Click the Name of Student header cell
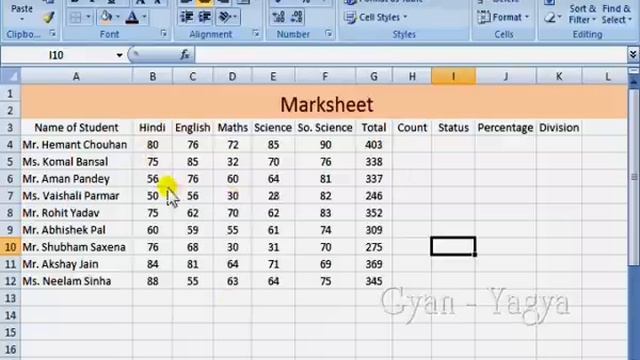Viewport: 640px width, 360px height. (x=76, y=128)
